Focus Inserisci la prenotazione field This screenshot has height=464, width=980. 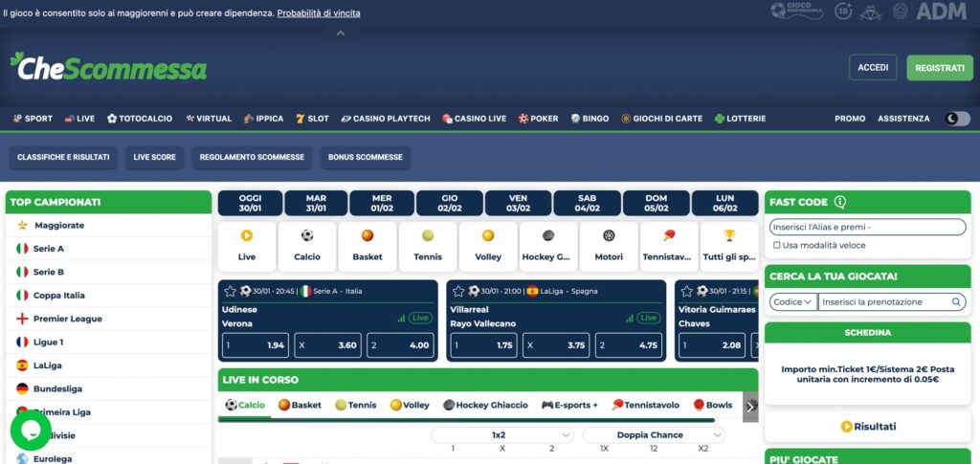click(x=892, y=302)
